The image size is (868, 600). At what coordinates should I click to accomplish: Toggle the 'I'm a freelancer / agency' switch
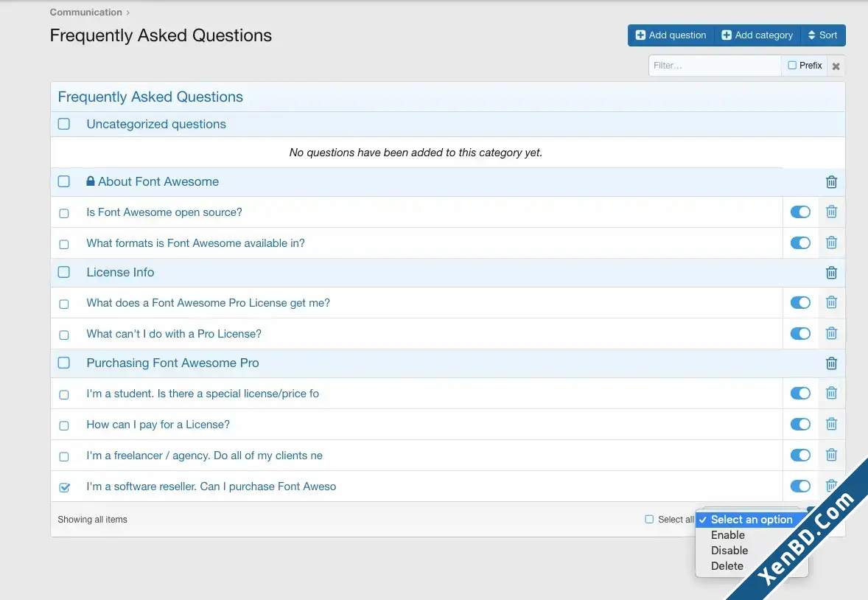point(800,456)
